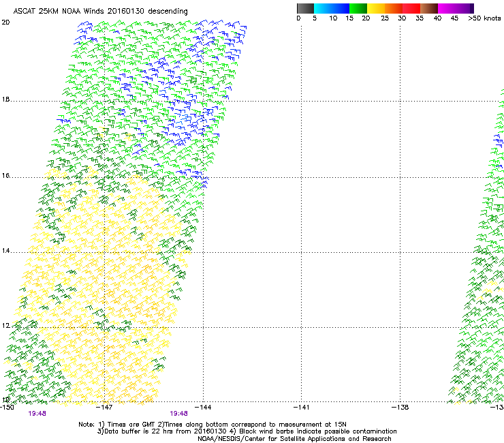Screen dimensions: 504x443
Task: Click the cyan-to-blue 5–15 knots legend band
Action: (x=332, y=8)
